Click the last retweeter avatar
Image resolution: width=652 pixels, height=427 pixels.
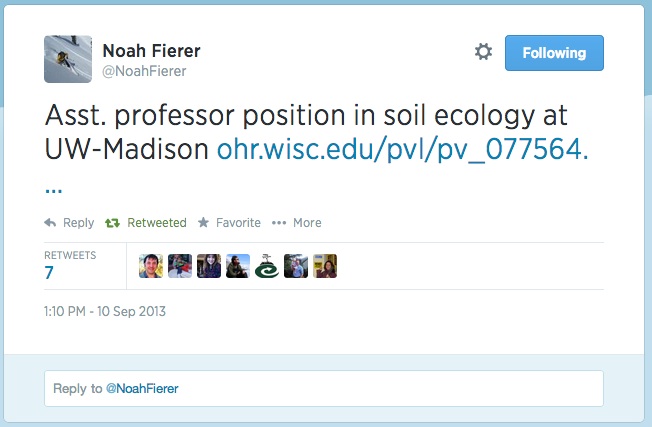click(325, 266)
